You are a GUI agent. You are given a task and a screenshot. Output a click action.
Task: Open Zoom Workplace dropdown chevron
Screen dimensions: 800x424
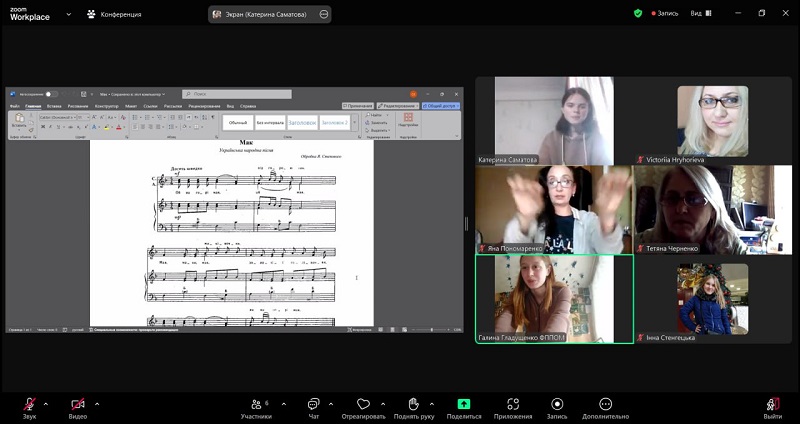coord(69,14)
